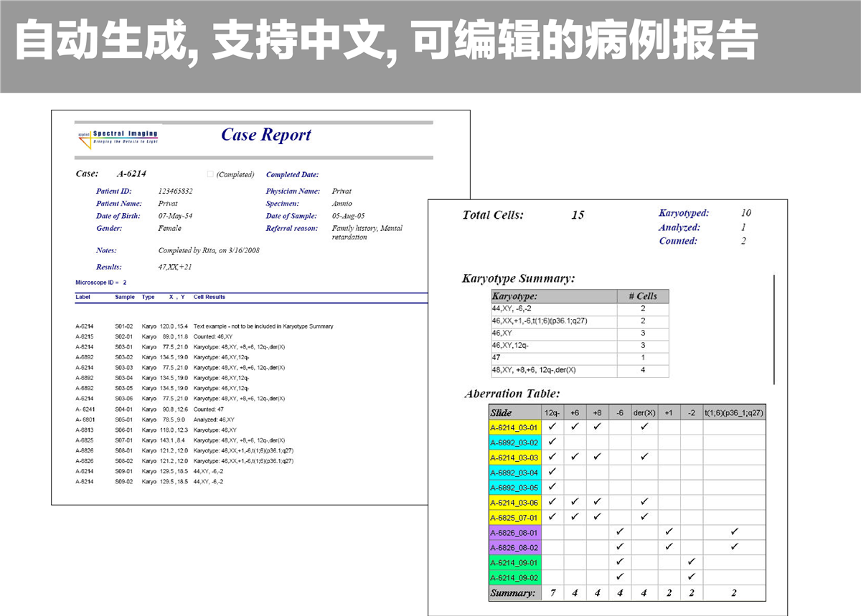Image resolution: width=861 pixels, height=616 pixels.
Task: Click the Results value 47,XX,+21
Action: (174, 267)
